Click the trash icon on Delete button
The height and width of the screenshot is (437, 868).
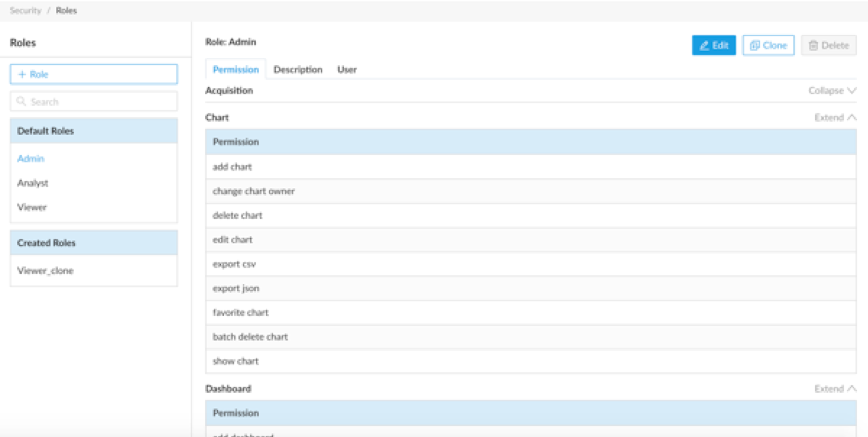tap(813, 46)
